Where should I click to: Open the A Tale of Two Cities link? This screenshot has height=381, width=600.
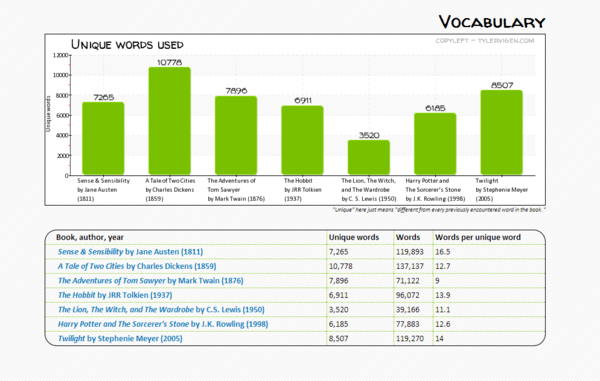tap(137, 266)
